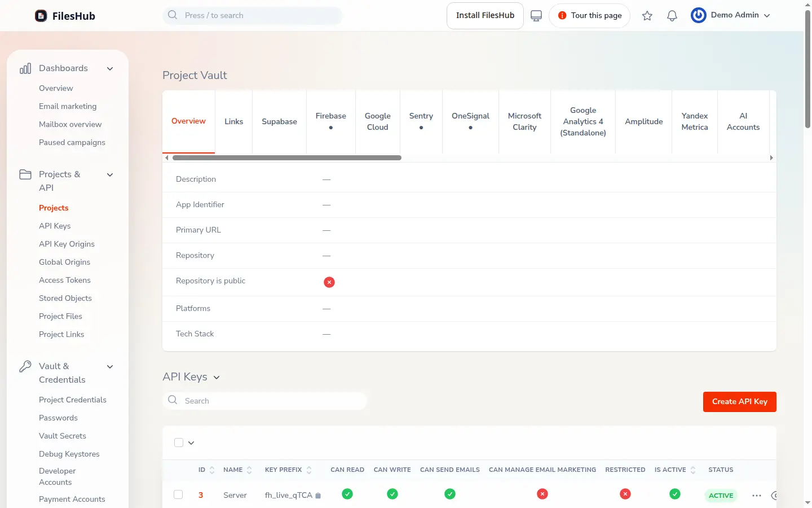Click the red Repository is public cross icon
Screen dimensions: 812x508
[x=329, y=282]
